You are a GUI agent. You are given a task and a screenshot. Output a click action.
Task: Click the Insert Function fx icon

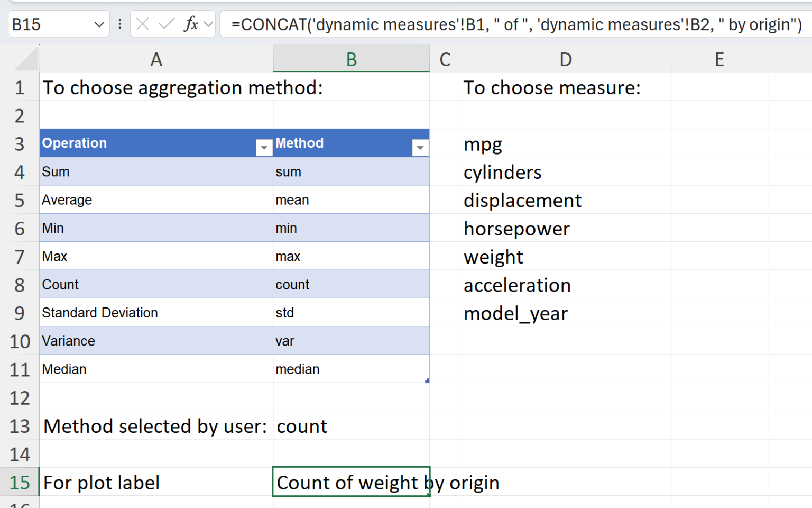click(x=190, y=24)
